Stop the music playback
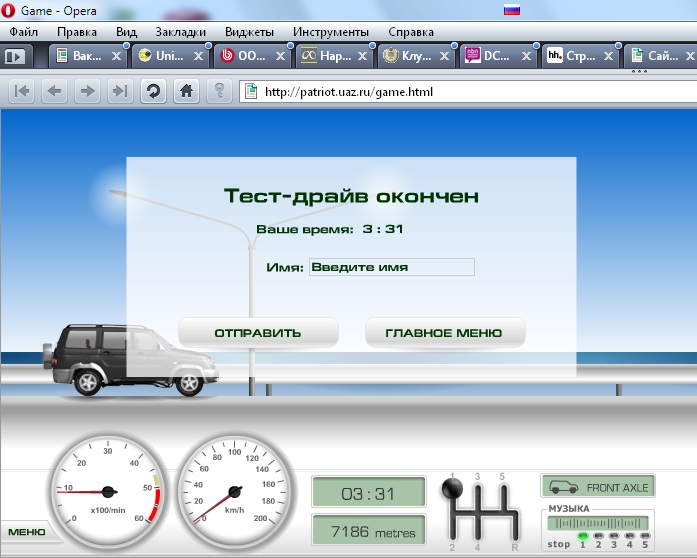Image resolution: width=697 pixels, height=558 pixels. [x=560, y=544]
